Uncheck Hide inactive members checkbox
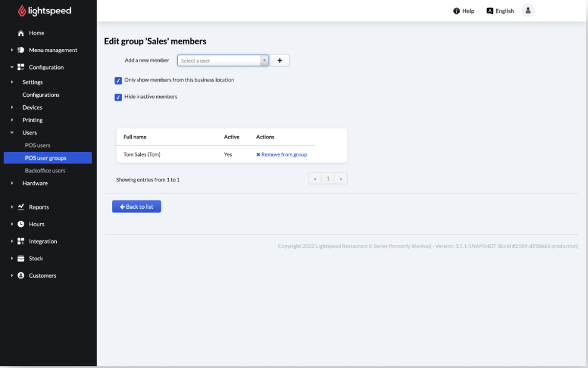The height and width of the screenshot is (368, 588). click(x=119, y=97)
